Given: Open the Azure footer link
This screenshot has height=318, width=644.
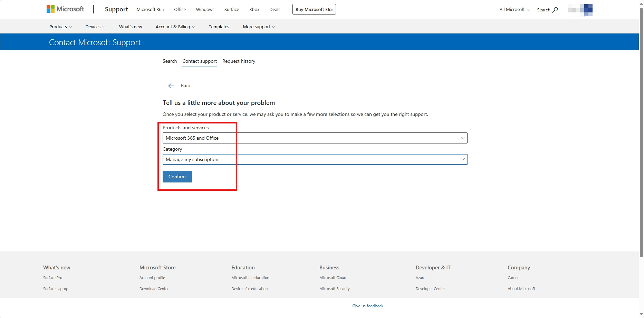Looking at the screenshot, I should (x=421, y=278).
